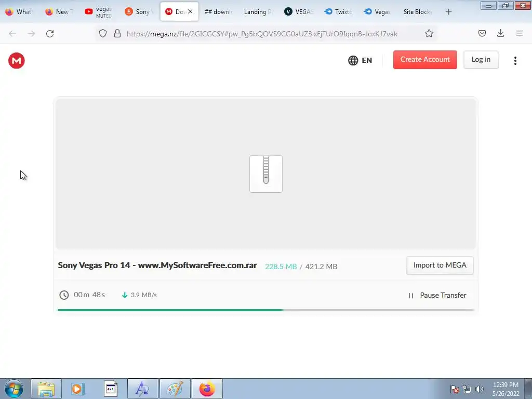Open Windows Explorer from taskbar

[46, 389]
